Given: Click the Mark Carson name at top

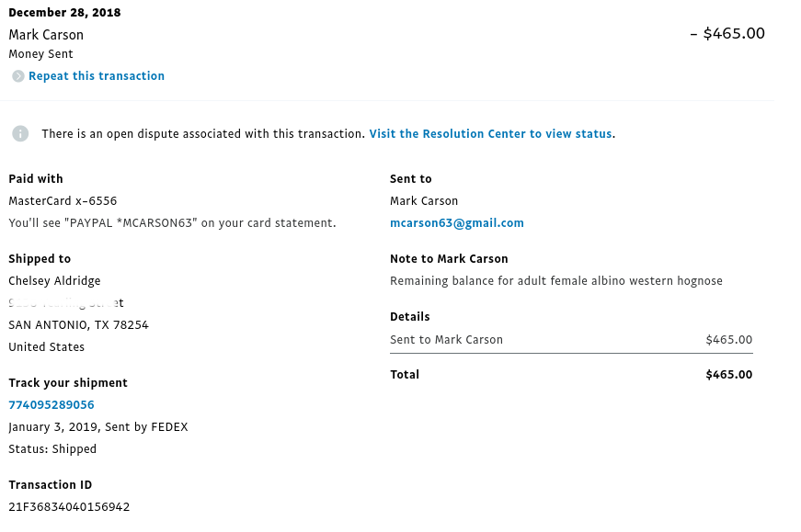Looking at the screenshot, I should (46, 35).
